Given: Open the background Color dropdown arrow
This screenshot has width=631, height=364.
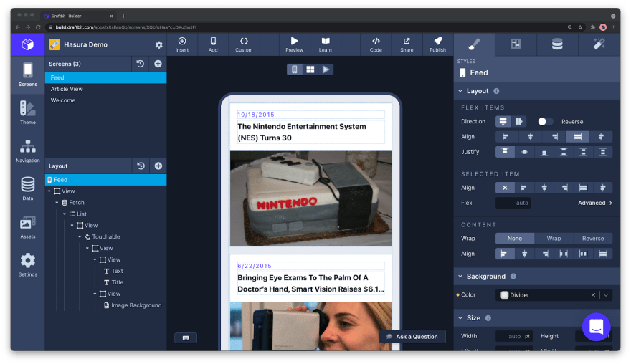Looking at the screenshot, I should [x=606, y=294].
